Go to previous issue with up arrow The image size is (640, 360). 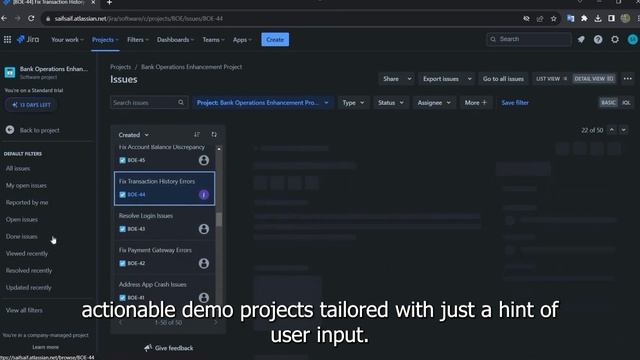(611, 130)
